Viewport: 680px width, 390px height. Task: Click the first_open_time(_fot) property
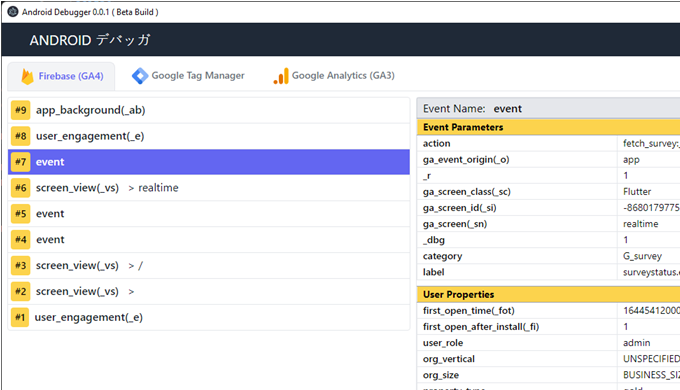(469, 311)
